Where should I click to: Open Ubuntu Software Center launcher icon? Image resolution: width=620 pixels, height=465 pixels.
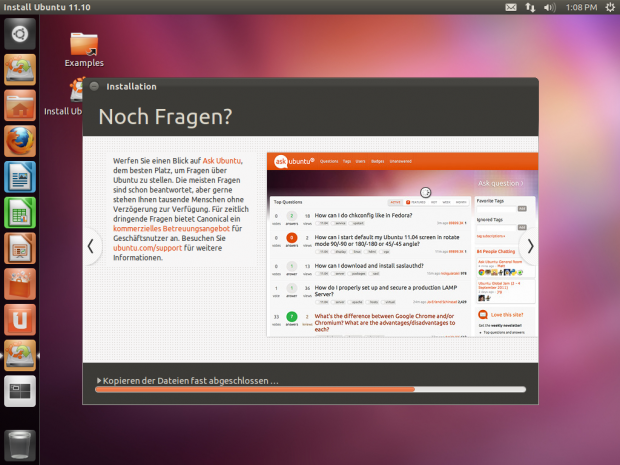[20, 284]
